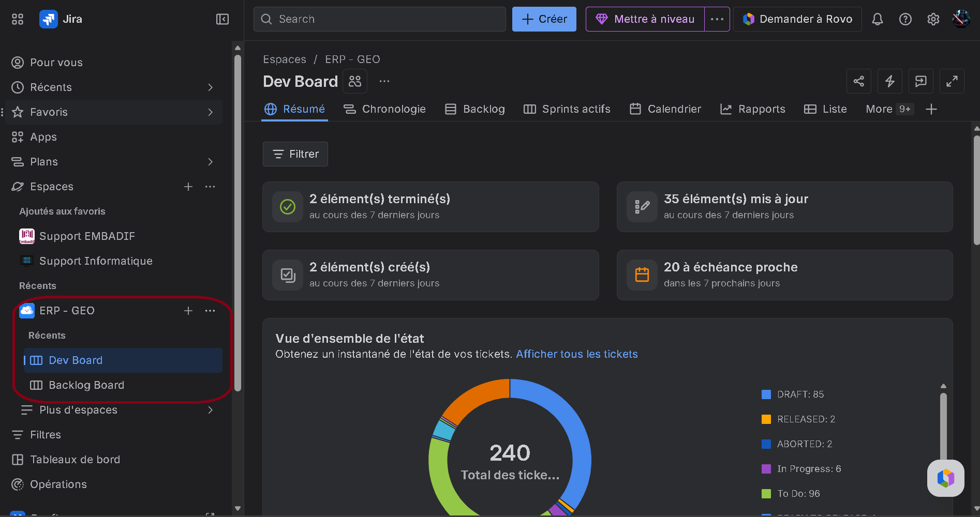980x517 pixels.
Task: Click the plus icon next to ERP - GEO
Action: click(x=188, y=311)
